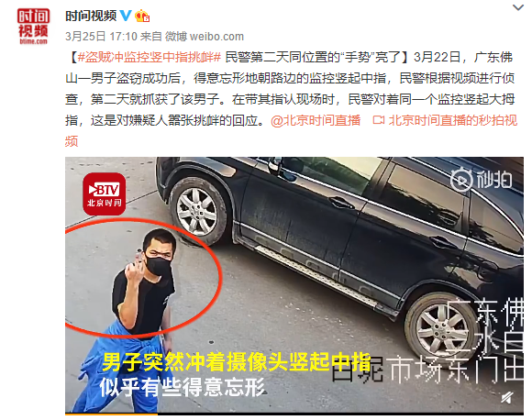The image size is (532, 420).
Task: Open the 微博 weibo.com source link
Action: (x=205, y=37)
